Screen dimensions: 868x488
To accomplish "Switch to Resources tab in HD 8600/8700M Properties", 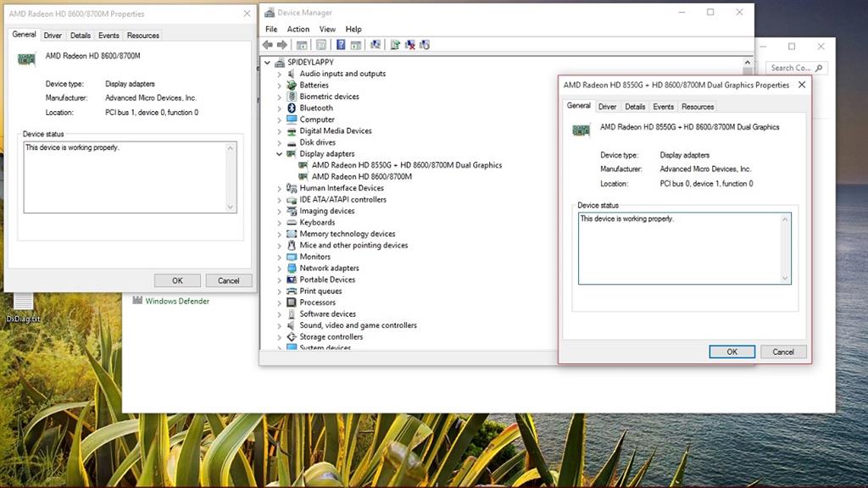I will [x=142, y=36].
